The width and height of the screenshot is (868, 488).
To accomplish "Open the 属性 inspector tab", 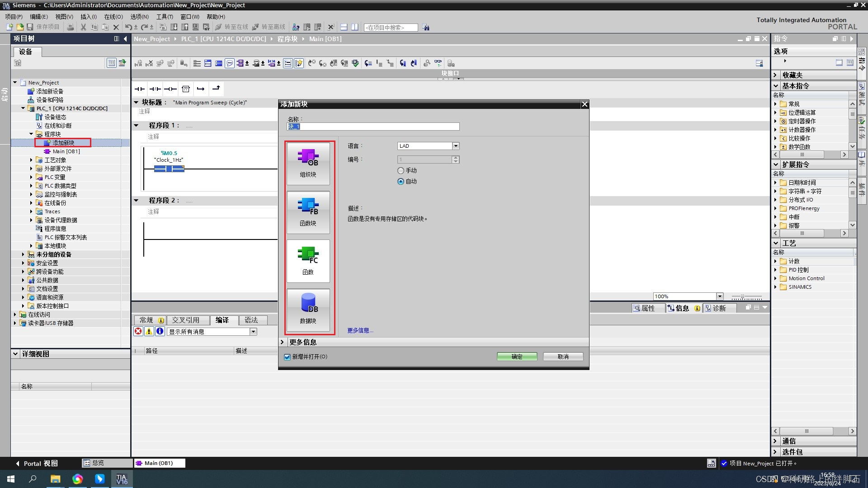I will (647, 308).
